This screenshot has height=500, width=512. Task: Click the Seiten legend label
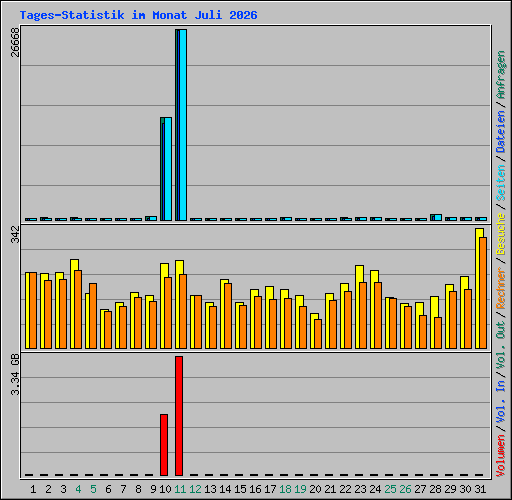click(x=501, y=183)
